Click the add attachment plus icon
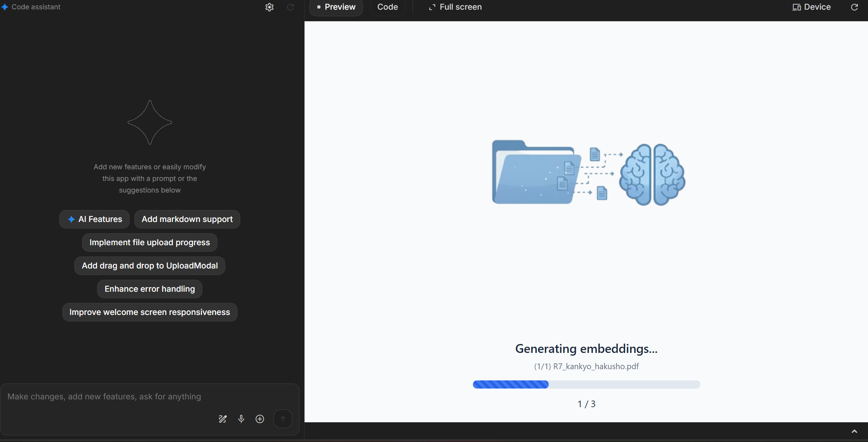The image size is (868, 442). 260,419
